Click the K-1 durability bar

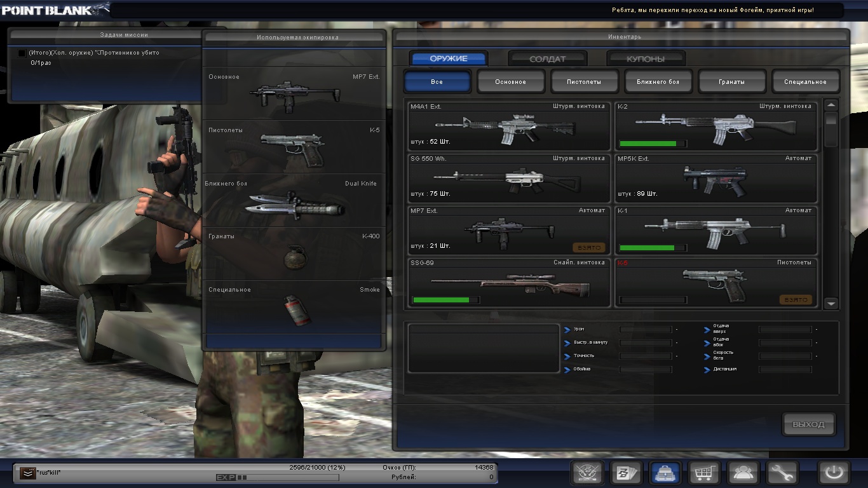pyautogui.click(x=653, y=248)
